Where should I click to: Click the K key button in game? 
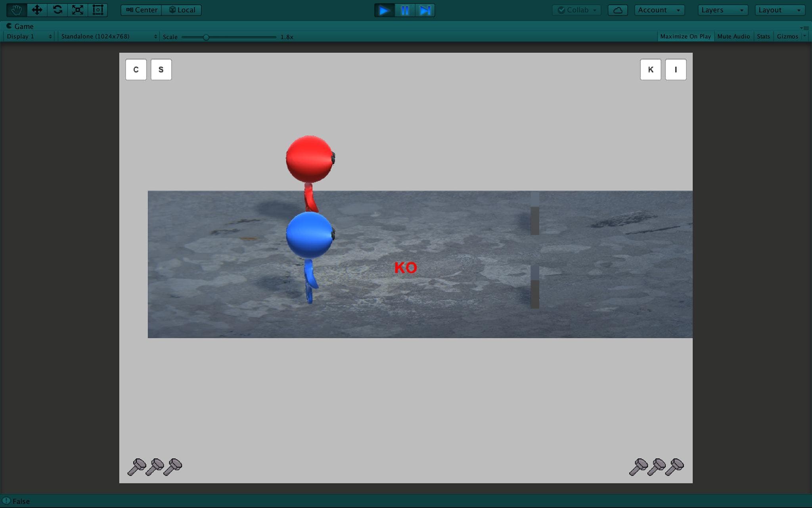[x=651, y=70]
